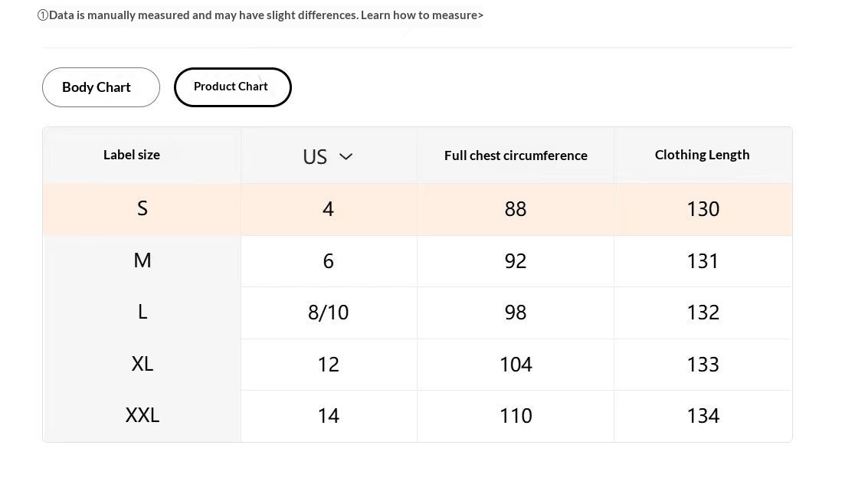The height and width of the screenshot is (504, 842).
Task: Click the Label size column header
Action: (x=132, y=155)
